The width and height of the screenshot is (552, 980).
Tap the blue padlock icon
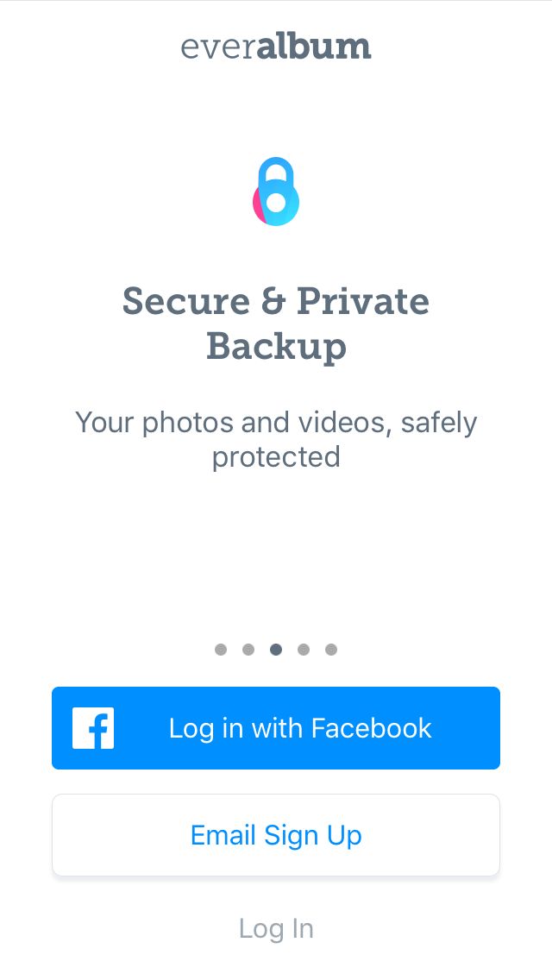click(x=276, y=192)
